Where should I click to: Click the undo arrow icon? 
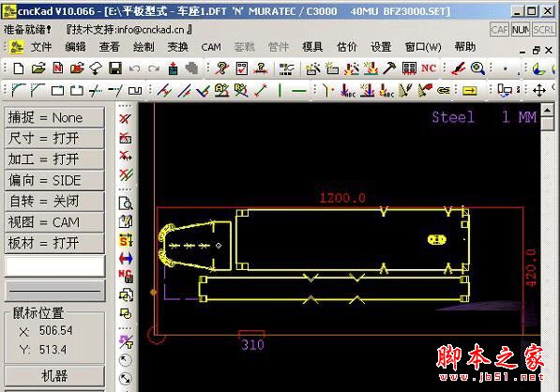click(x=134, y=68)
